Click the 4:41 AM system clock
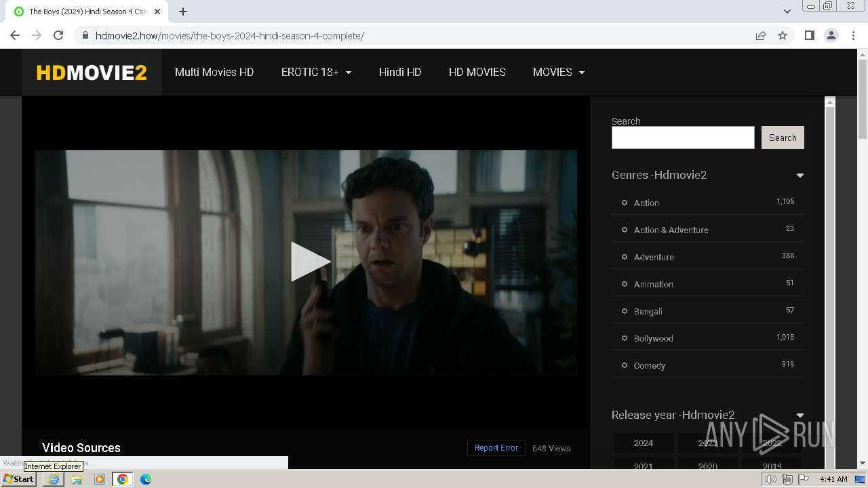 coord(833,479)
